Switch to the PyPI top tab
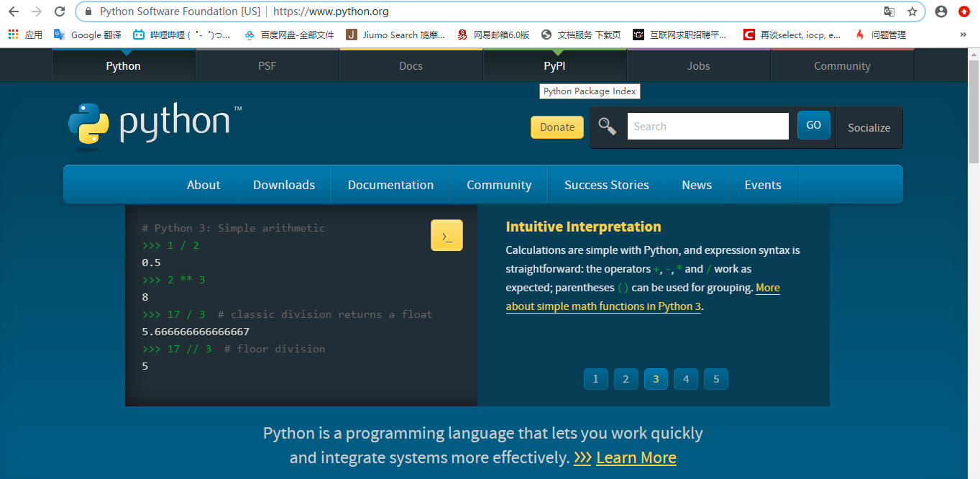The width and height of the screenshot is (980, 479). pyautogui.click(x=554, y=66)
